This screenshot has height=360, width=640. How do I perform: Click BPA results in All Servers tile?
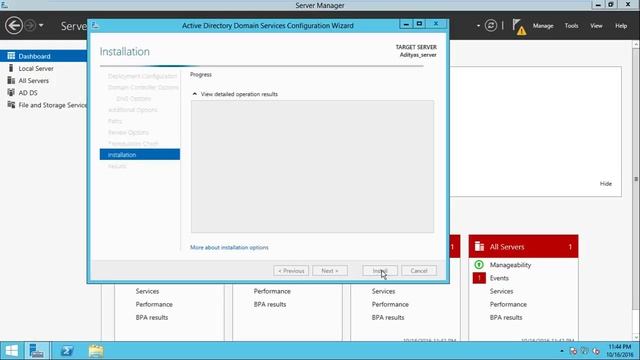(506, 317)
